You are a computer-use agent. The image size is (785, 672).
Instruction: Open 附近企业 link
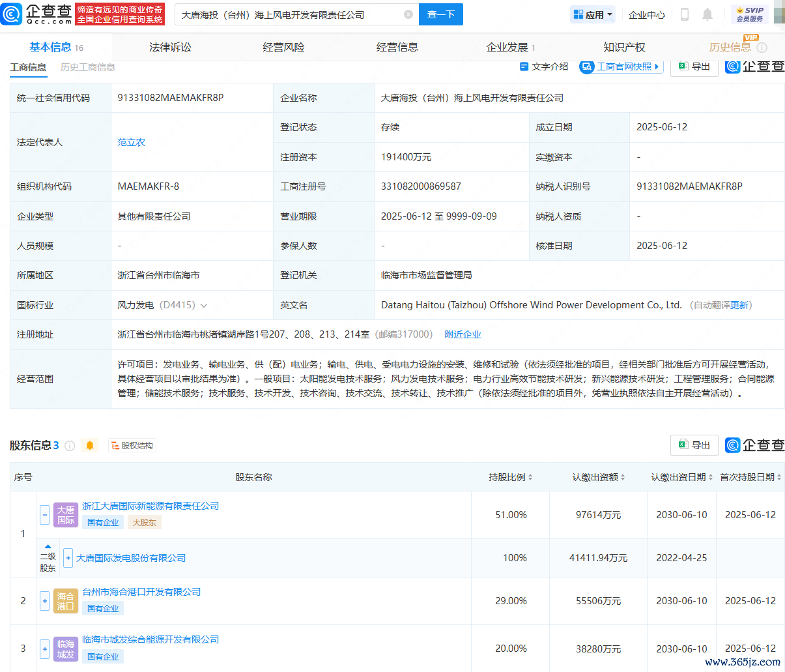(463, 334)
